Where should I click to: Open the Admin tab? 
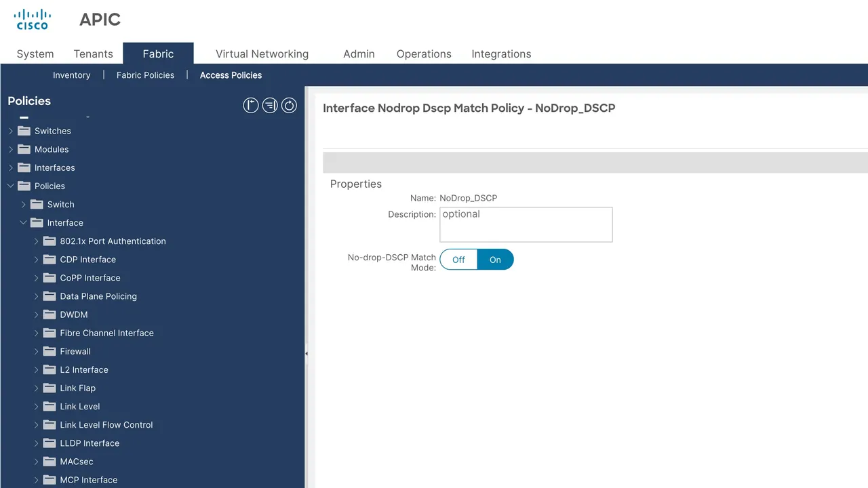[359, 54]
